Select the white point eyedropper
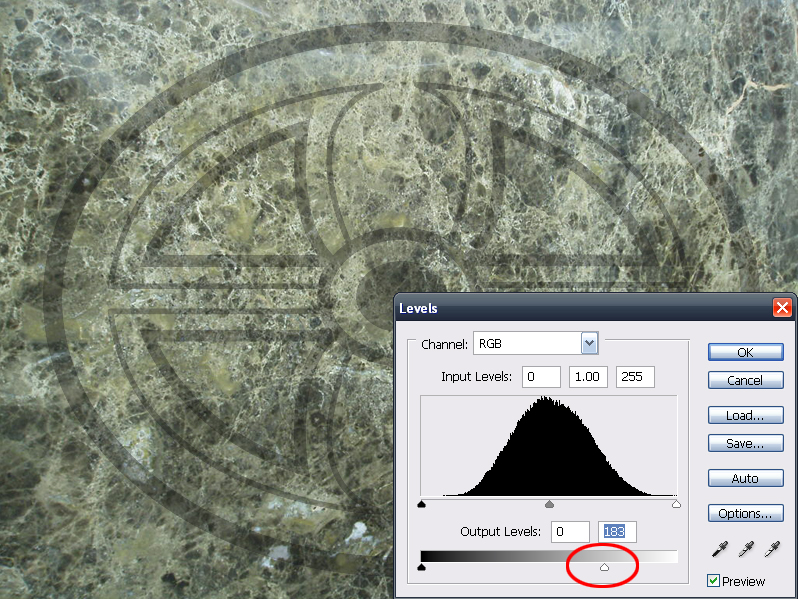798x599 pixels. (773, 550)
